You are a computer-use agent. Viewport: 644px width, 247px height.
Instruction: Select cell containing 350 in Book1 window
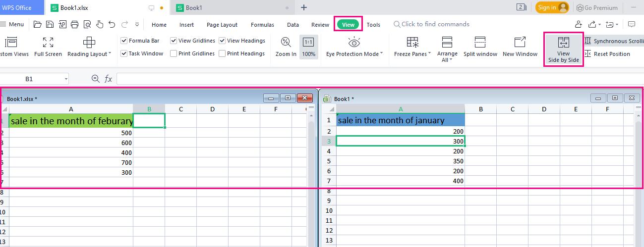(x=401, y=161)
